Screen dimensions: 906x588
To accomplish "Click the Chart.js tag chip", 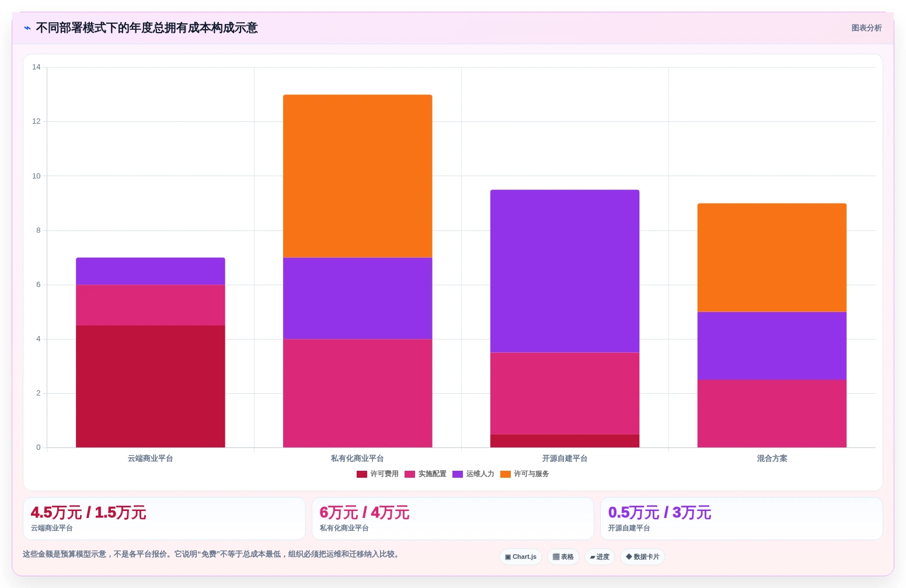I will tap(521, 557).
